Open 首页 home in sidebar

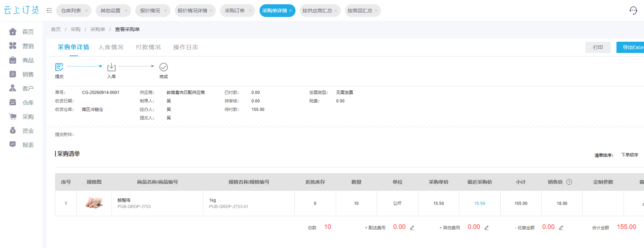click(x=21, y=32)
